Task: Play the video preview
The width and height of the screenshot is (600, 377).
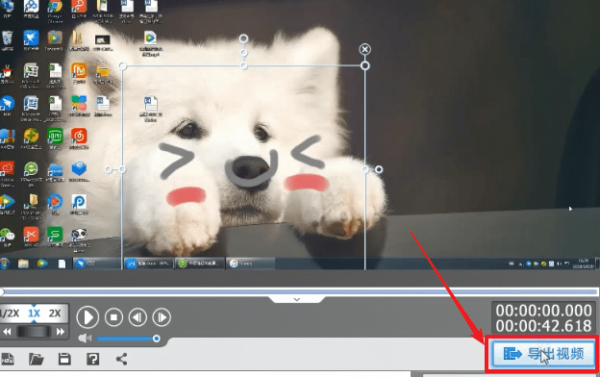Action: tap(88, 317)
